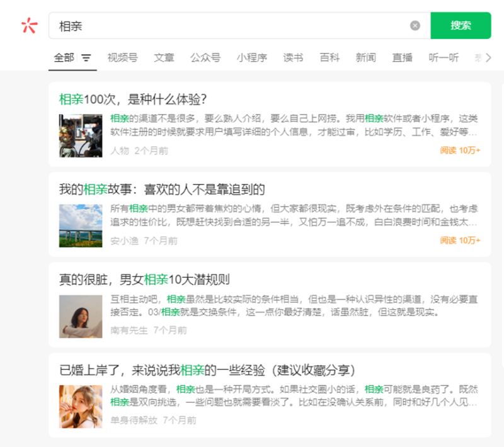Open article 相亲100次，是种什么体验？
Screen dimensions: 504x447
click(x=133, y=99)
